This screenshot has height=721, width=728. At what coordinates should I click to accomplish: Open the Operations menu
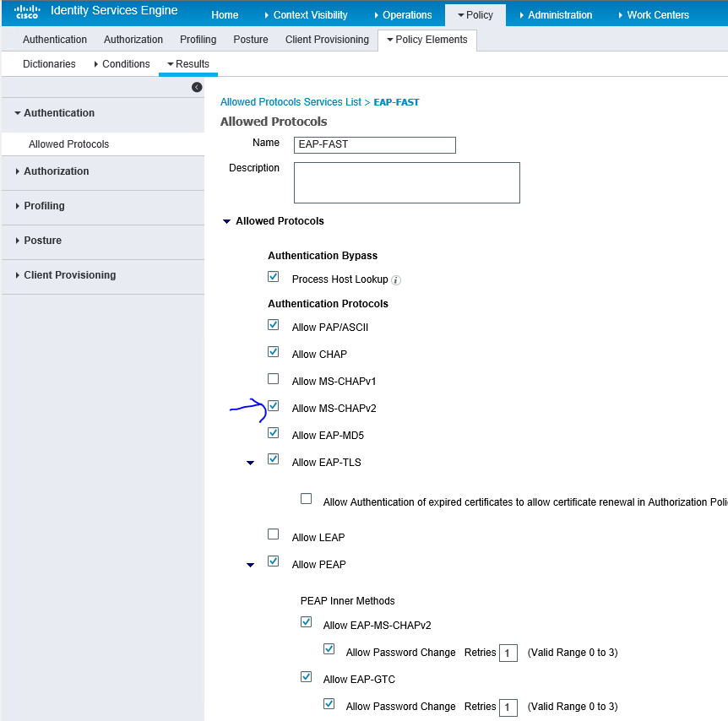coord(403,15)
